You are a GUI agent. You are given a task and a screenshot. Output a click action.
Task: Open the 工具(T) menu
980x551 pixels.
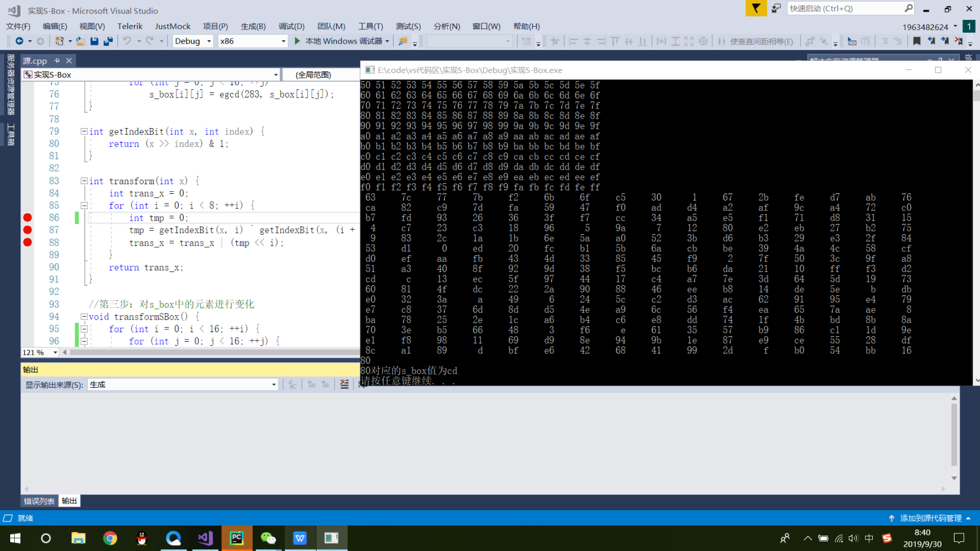(371, 26)
